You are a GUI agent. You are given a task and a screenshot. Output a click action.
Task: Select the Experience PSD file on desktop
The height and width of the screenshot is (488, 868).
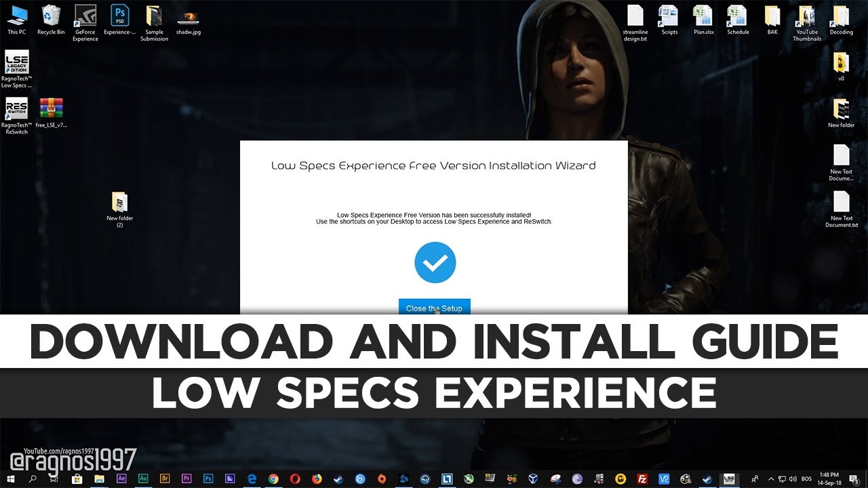tap(120, 19)
